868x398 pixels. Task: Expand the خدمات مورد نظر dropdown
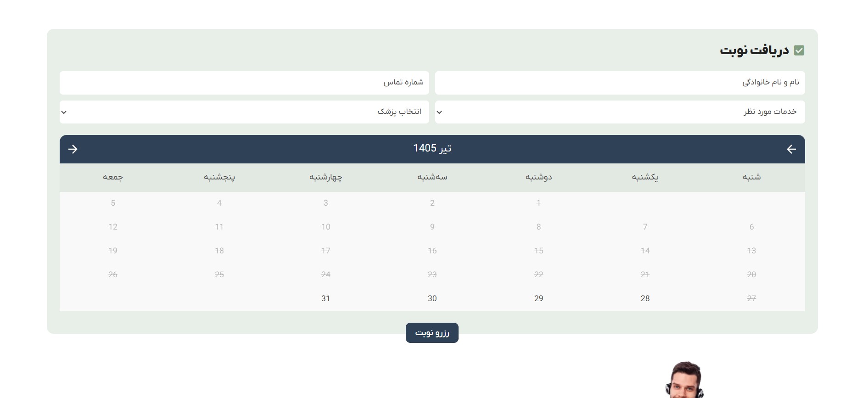[x=620, y=112]
